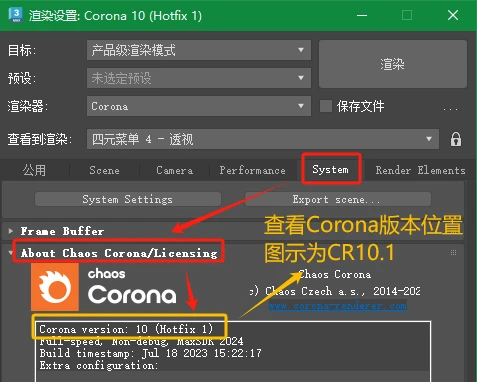Click the 3ds Max app icon in title bar
477x382 pixels.
[x=16, y=15]
